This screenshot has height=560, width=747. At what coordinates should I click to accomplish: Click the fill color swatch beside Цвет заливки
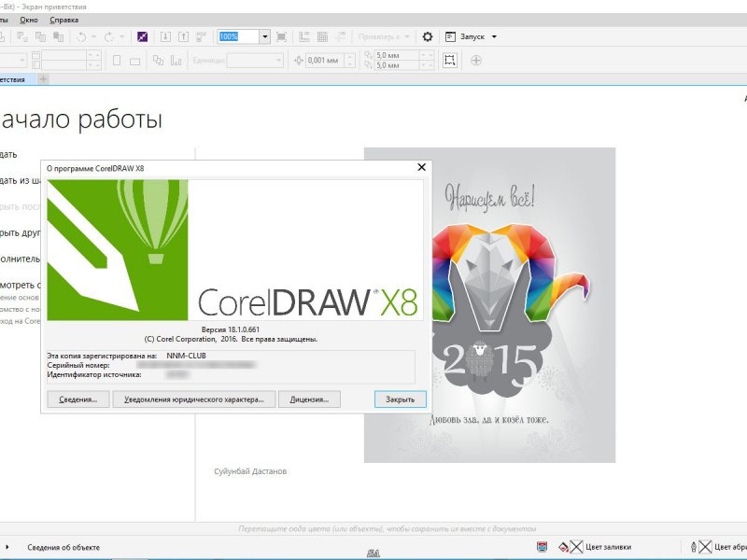click(576, 547)
